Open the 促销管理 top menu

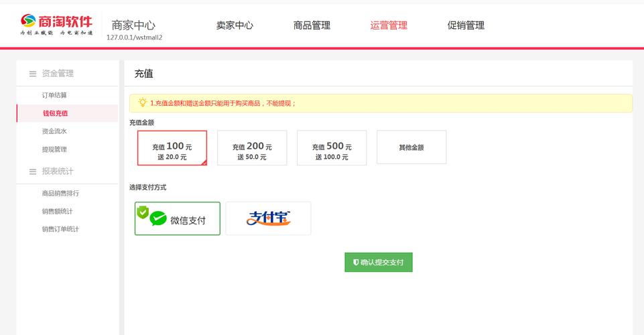[x=466, y=25]
